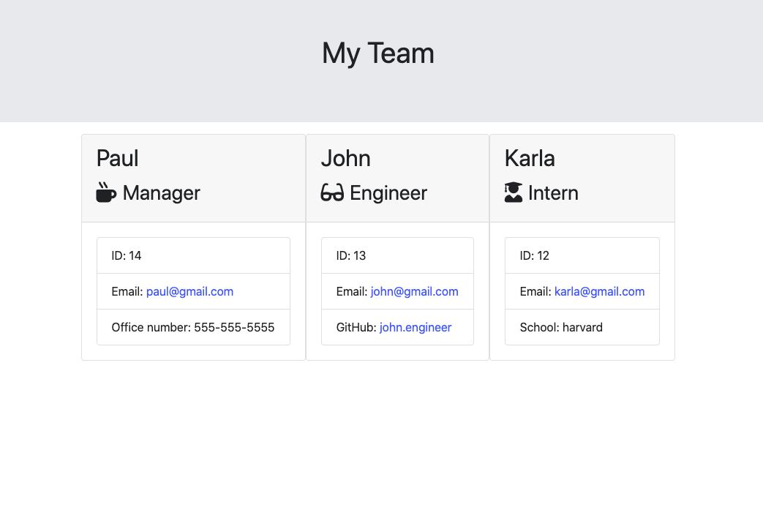This screenshot has height=532, width=763.
Task: Click the Engineer role title
Action: (x=388, y=193)
